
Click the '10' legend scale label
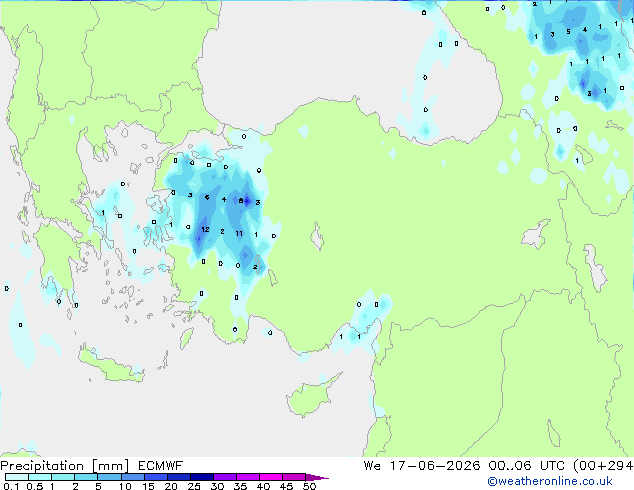coord(125,486)
